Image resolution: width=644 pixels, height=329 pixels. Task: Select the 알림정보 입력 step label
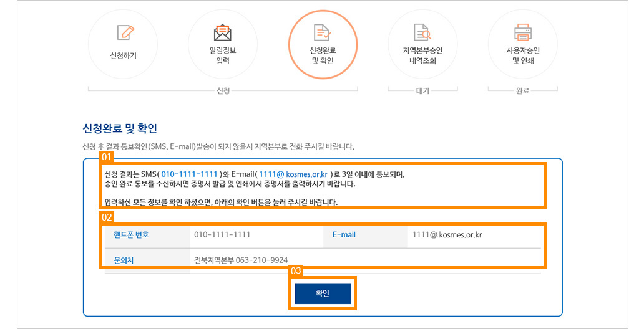[223, 55]
